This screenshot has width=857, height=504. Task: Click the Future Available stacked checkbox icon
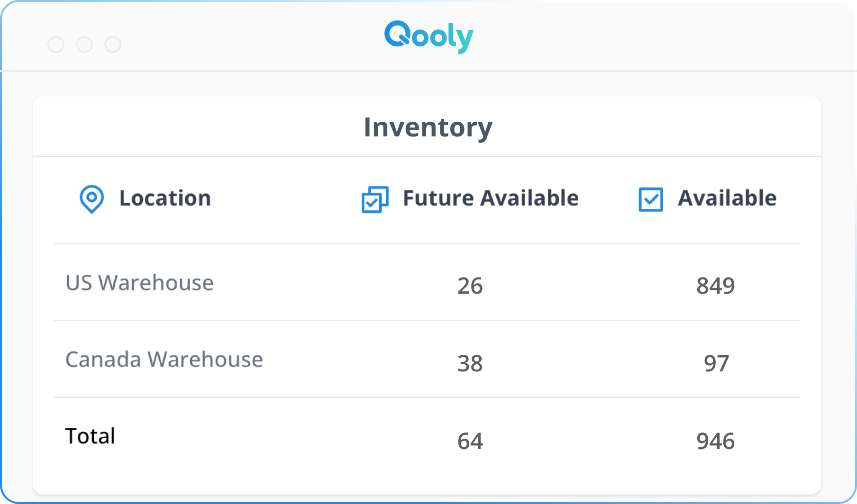click(375, 199)
